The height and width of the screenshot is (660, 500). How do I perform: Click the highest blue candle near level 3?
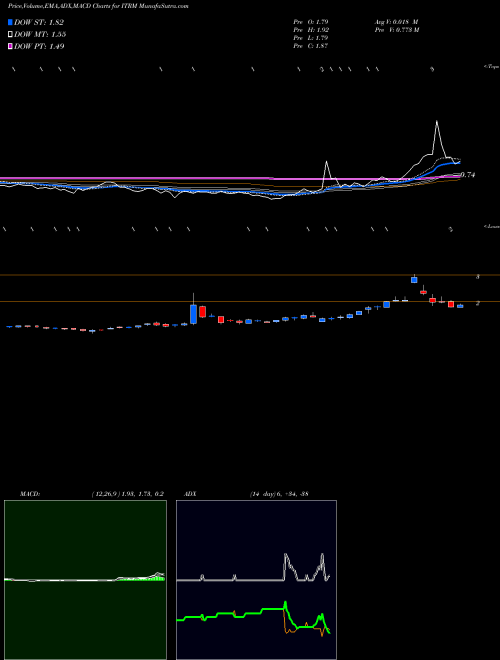coord(414,279)
